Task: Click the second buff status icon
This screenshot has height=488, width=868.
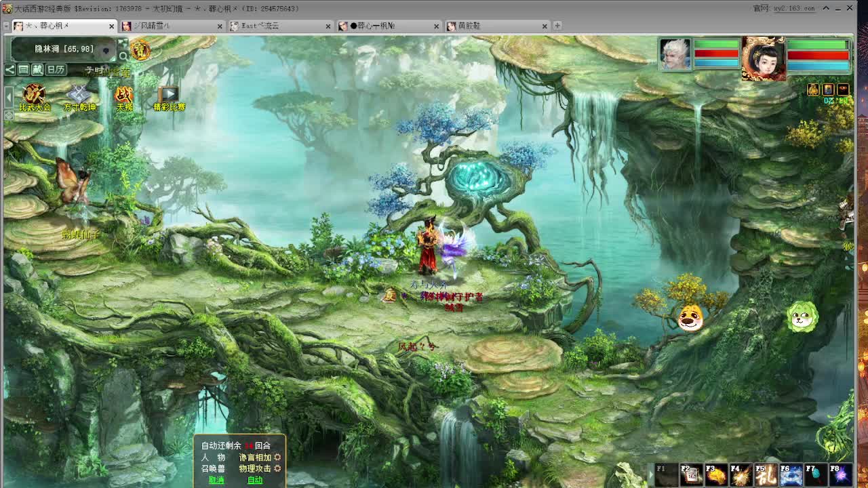Action: point(828,89)
